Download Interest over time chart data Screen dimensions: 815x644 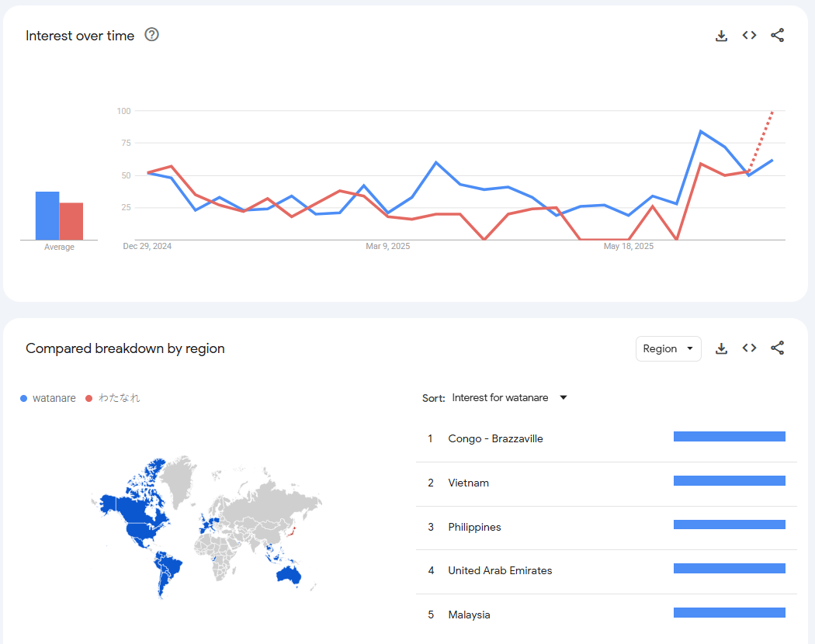(721, 36)
